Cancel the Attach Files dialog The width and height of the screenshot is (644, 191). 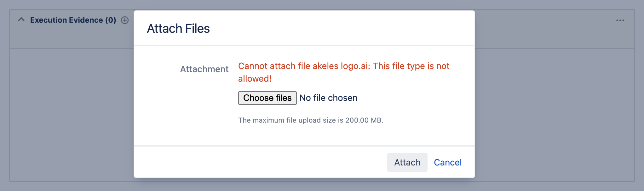[x=448, y=162]
